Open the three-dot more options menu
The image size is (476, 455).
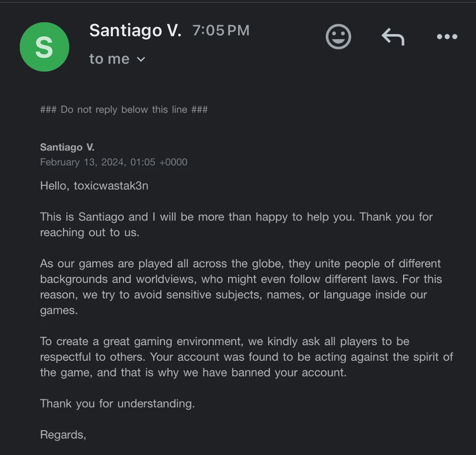[447, 37]
